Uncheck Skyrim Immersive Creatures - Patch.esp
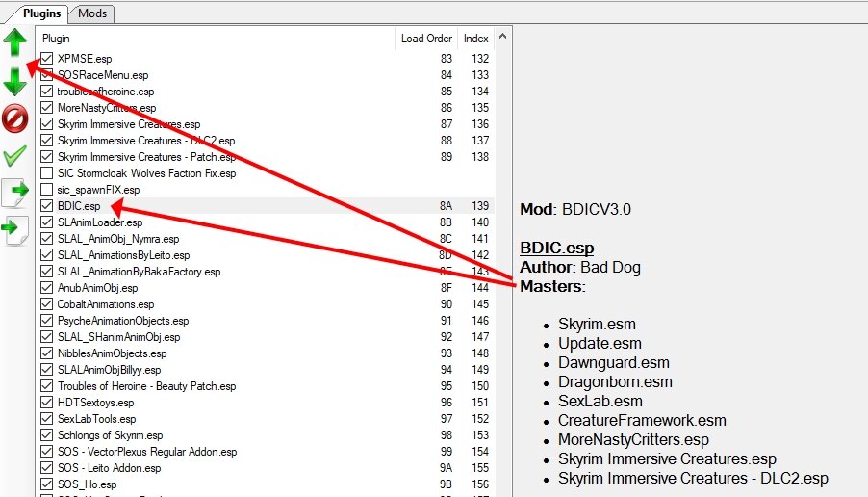 point(47,156)
